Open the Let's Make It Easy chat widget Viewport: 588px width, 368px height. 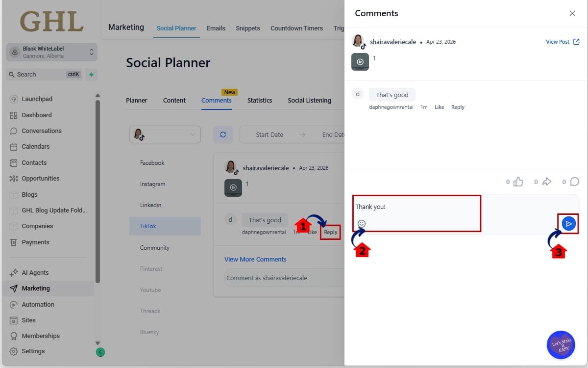tap(561, 345)
